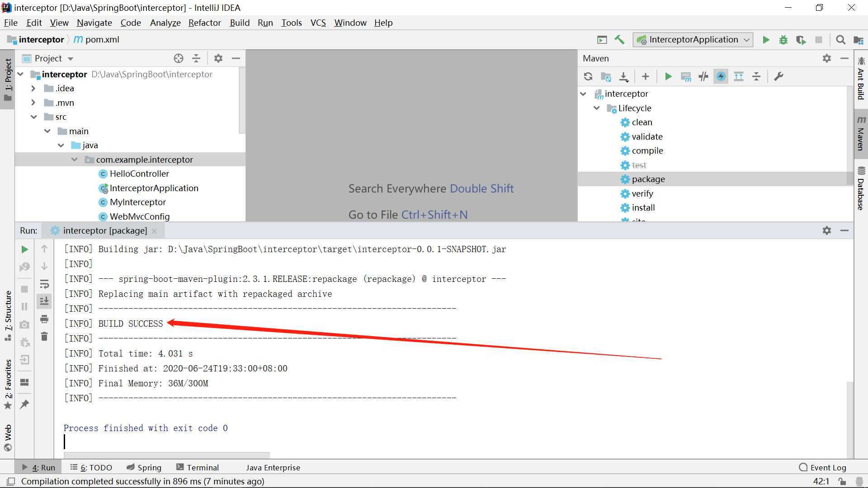Collapse the main folder
Screen dimensions: 868x488
(47, 131)
